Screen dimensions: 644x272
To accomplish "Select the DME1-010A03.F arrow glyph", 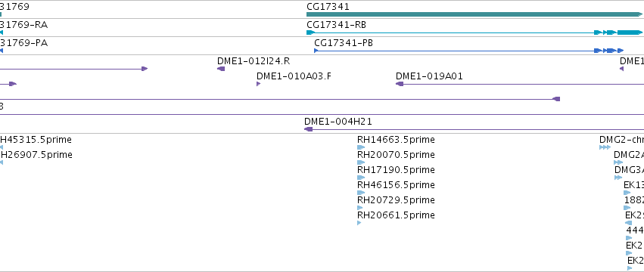I will (258, 84).
